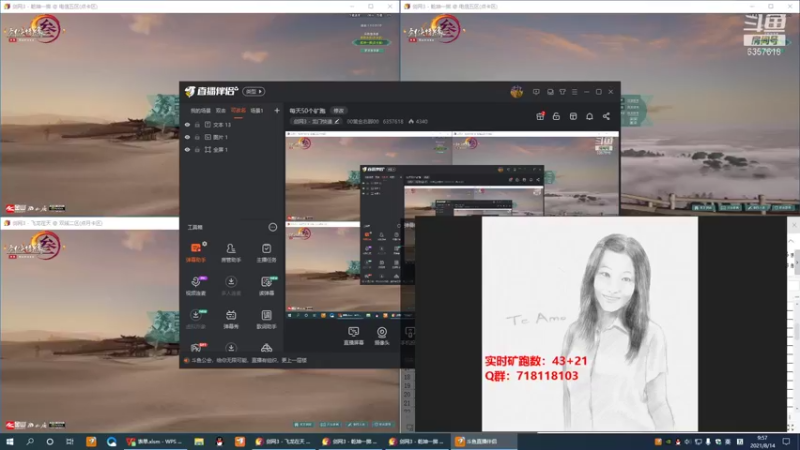Select the highlighted orange scene tab
Screen dimensions: 800x450
click(238, 110)
